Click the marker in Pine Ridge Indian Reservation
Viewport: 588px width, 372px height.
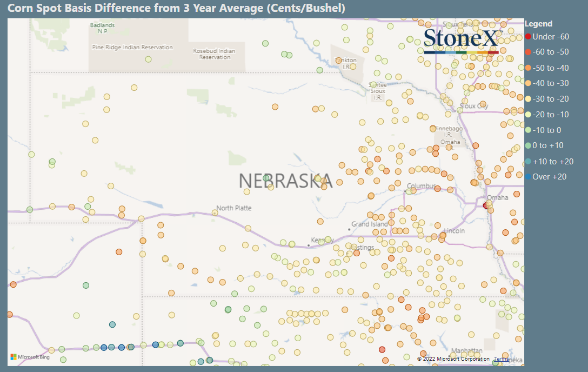pos(149,59)
